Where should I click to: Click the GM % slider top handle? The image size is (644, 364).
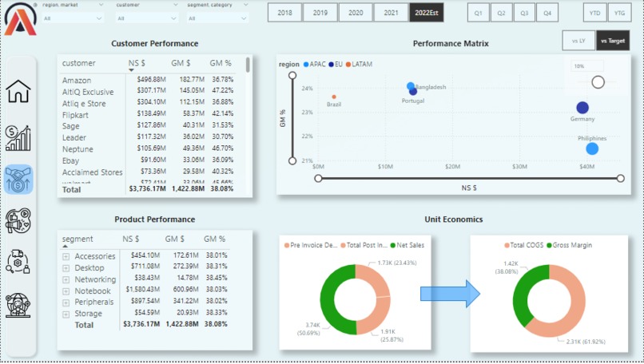[x=292, y=76]
